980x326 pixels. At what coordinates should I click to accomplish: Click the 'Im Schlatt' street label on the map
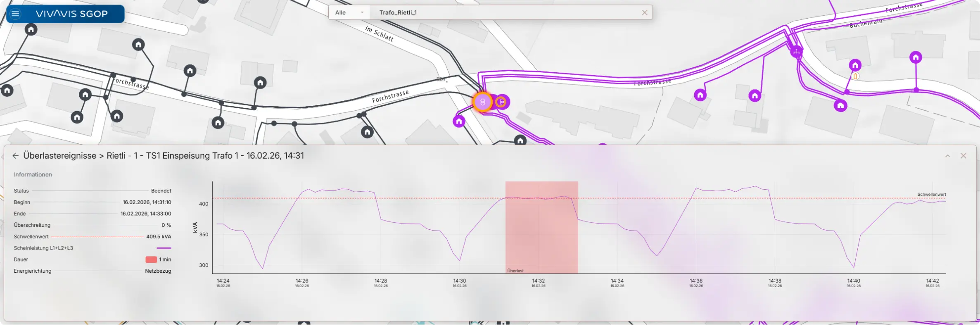(x=379, y=33)
